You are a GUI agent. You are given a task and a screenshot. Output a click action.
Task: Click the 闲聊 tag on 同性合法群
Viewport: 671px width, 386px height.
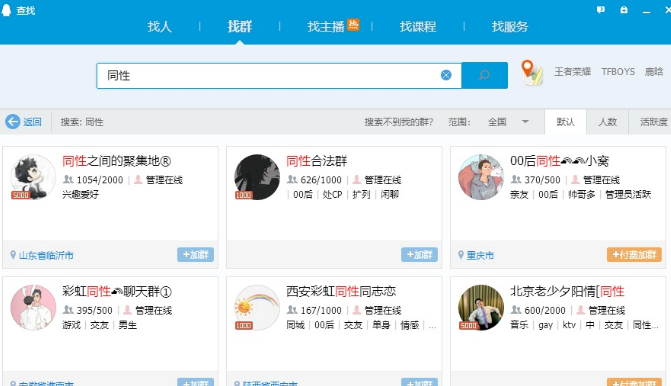[389, 194]
